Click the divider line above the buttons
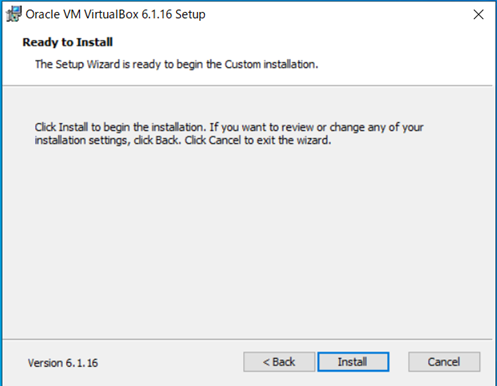This screenshot has width=497, height=386. coord(247,340)
